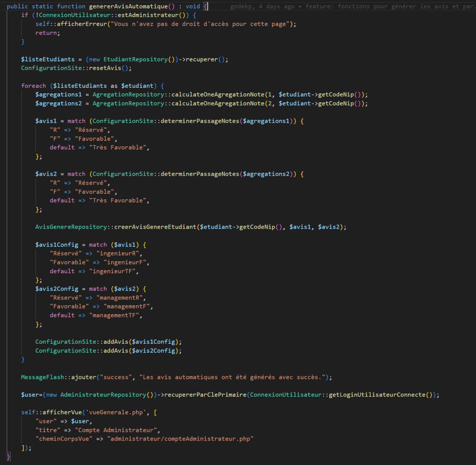
Task: Click $avis1Config where it is assigned
Action: click(x=57, y=245)
